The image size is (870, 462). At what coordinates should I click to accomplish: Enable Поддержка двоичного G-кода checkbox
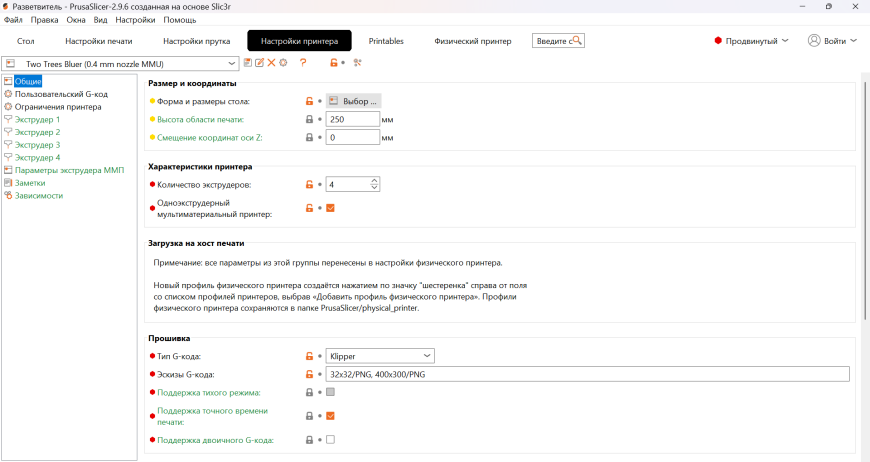point(330,440)
